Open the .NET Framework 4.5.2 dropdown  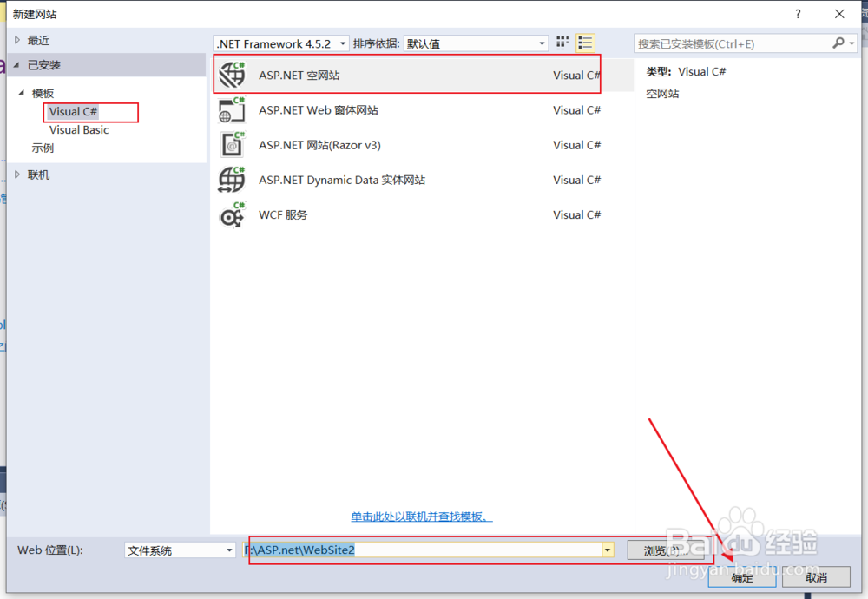point(343,43)
